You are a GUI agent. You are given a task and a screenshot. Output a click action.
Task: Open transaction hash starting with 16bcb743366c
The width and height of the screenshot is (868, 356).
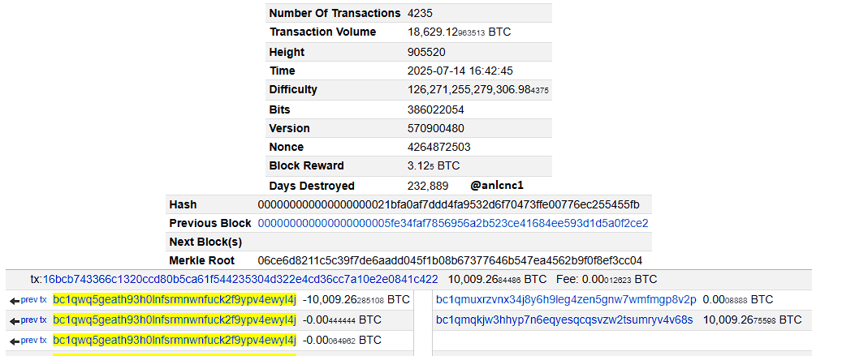(x=240, y=279)
